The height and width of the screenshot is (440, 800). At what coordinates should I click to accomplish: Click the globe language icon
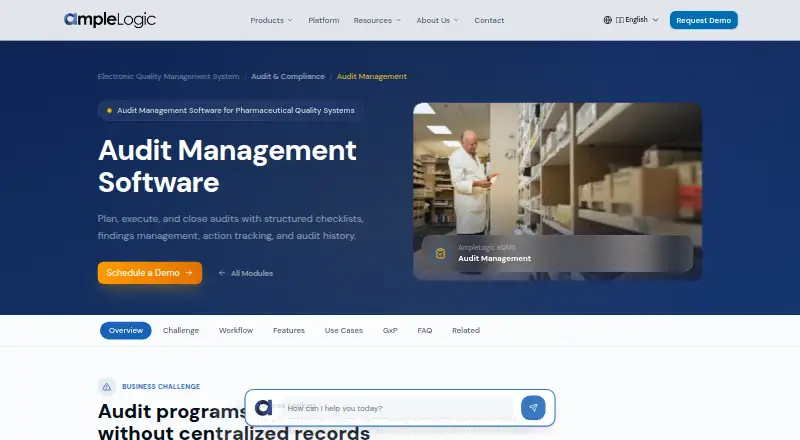point(607,20)
